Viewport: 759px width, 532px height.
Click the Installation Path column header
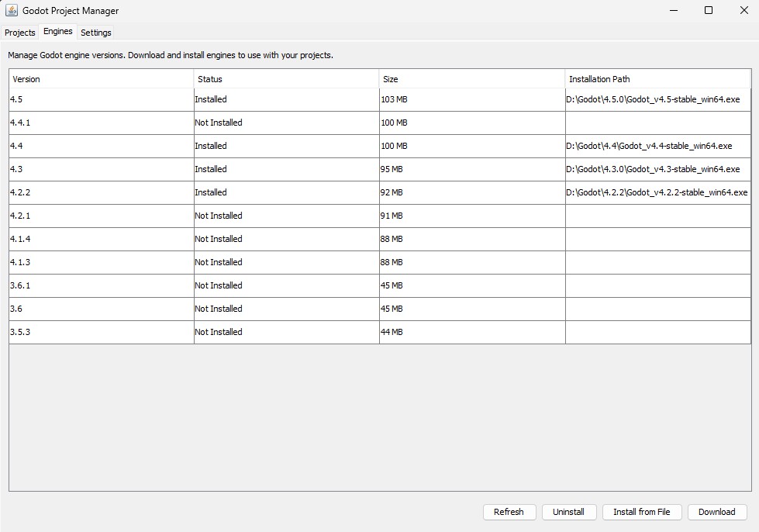click(x=657, y=79)
